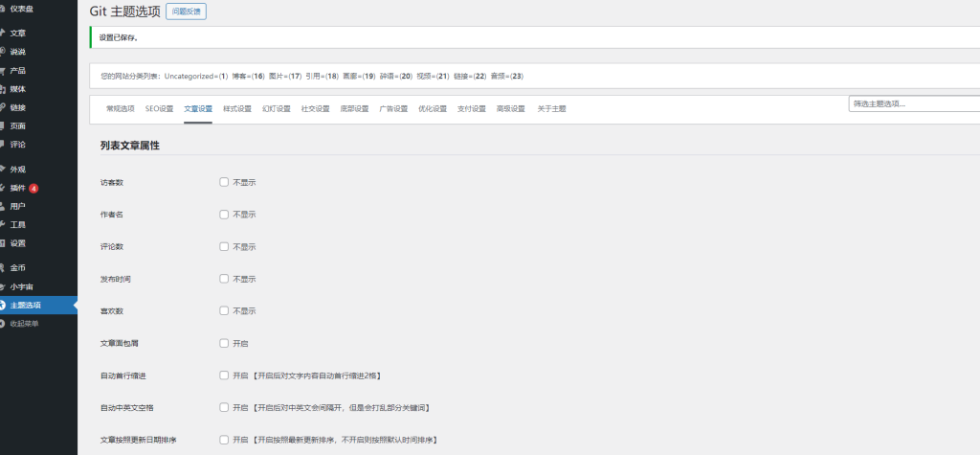Open the 支付设置 tab

(471, 109)
